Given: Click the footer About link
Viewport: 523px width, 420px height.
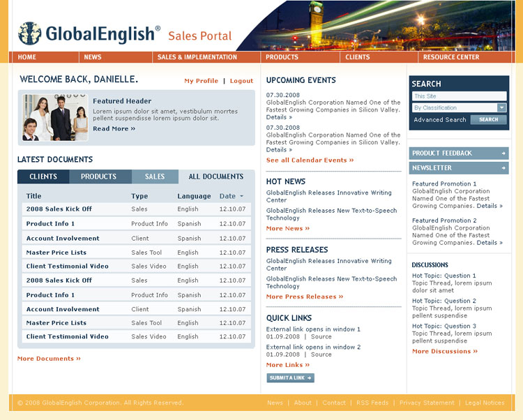Looking at the screenshot, I should 303,403.
